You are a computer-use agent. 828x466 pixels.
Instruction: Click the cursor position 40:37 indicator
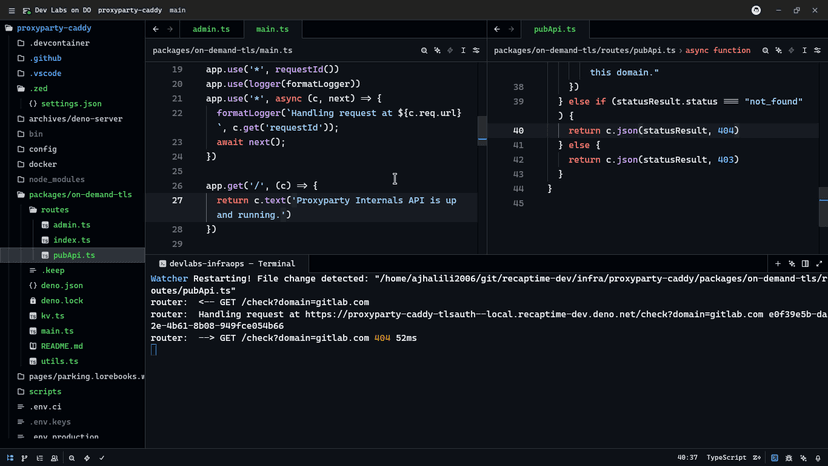tap(687, 458)
